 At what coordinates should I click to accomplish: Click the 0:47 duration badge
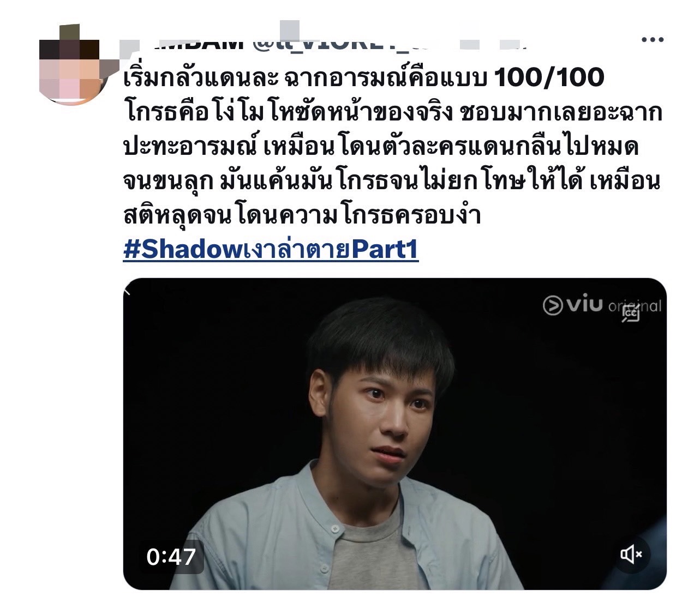click(171, 556)
